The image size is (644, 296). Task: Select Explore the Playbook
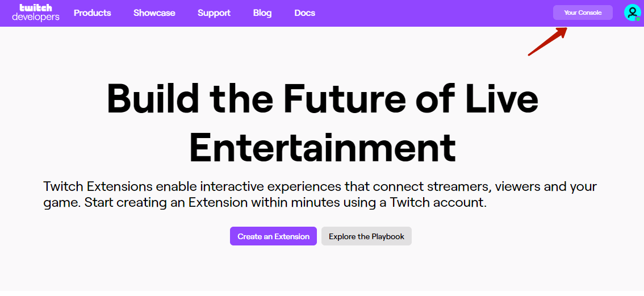pyautogui.click(x=366, y=236)
